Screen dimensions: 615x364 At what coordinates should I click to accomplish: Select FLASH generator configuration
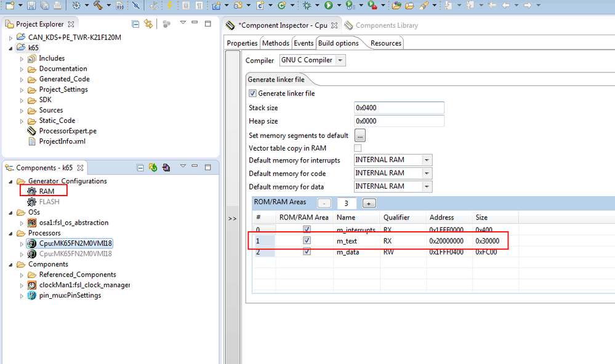tap(44, 202)
